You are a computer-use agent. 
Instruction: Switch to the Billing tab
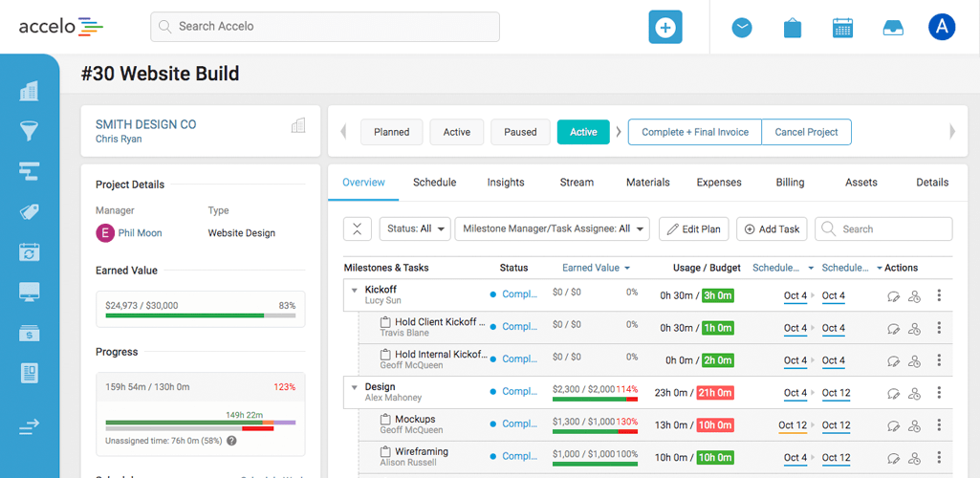(x=790, y=183)
